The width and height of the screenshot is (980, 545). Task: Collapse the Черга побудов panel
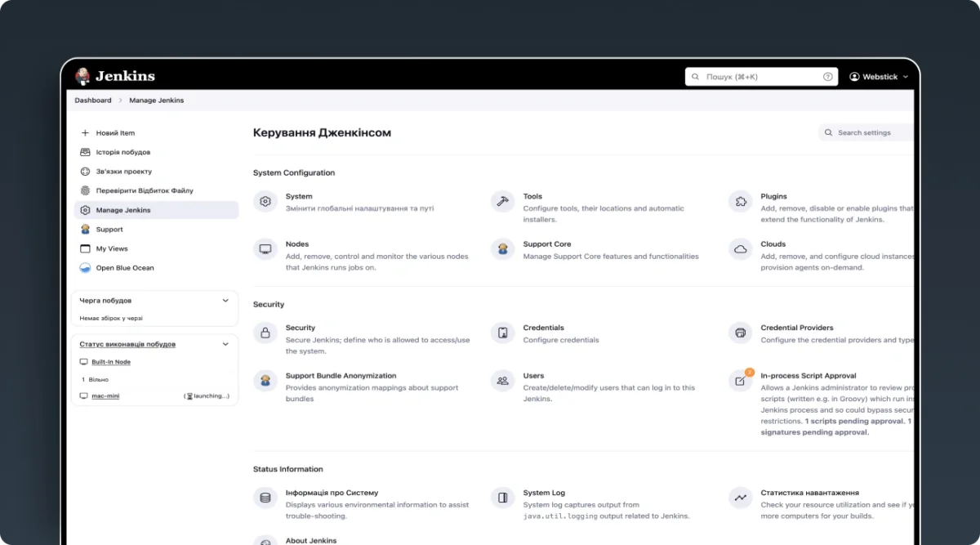226,301
